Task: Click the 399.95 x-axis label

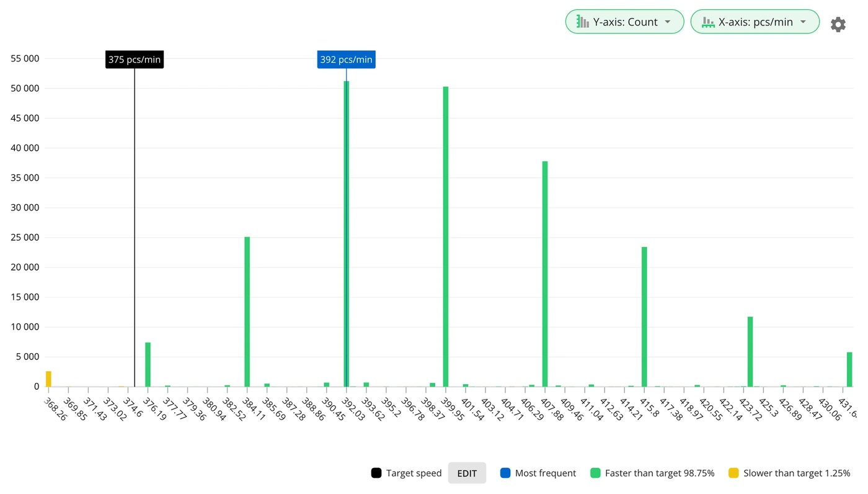Action: click(x=453, y=409)
